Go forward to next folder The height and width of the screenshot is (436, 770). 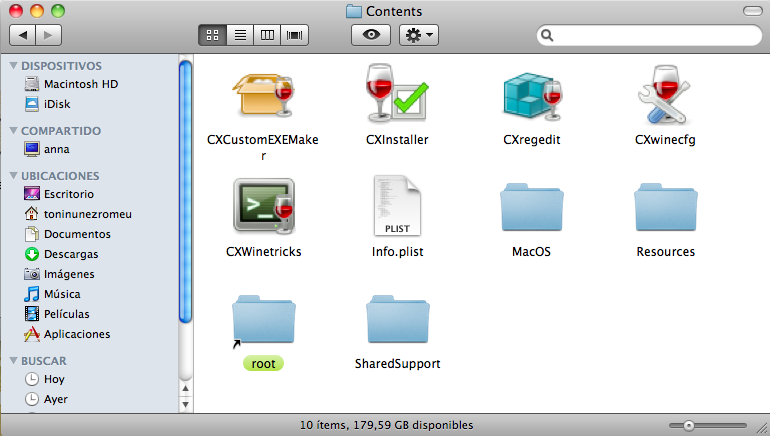pyautogui.click(x=48, y=35)
